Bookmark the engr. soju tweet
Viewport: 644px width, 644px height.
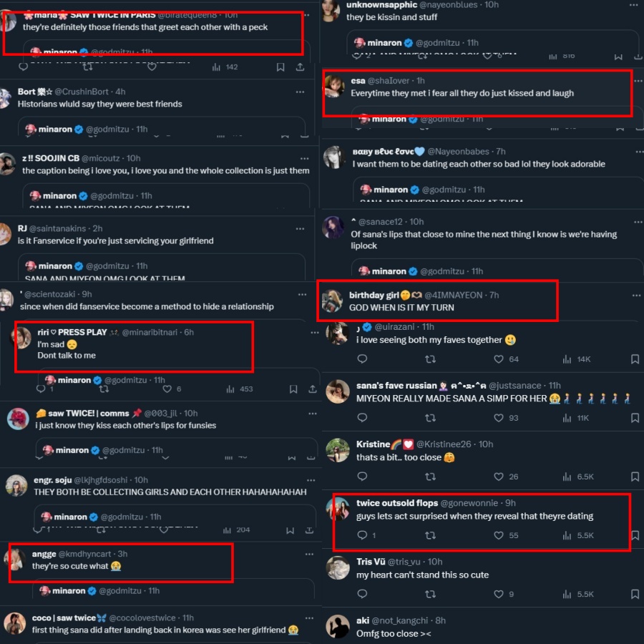pyautogui.click(x=290, y=530)
